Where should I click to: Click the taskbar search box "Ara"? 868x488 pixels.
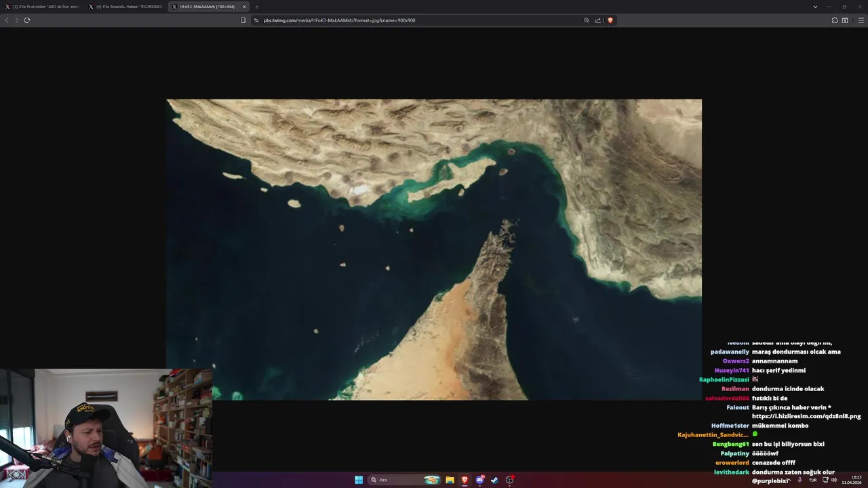click(404, 480)
